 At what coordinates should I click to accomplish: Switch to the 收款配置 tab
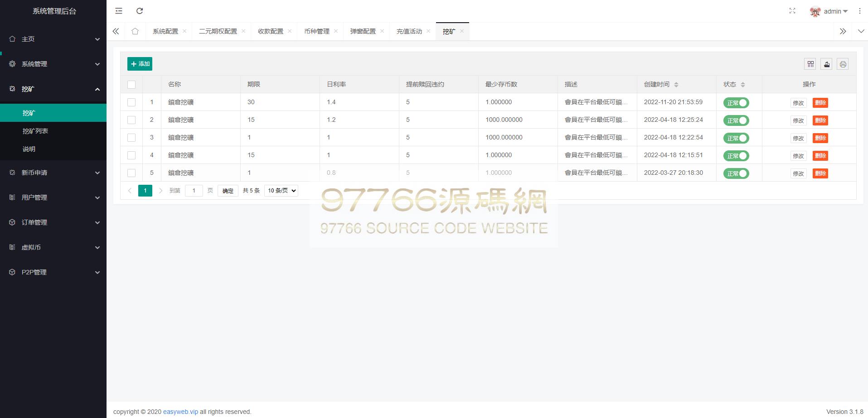click(x=271, y=31)
